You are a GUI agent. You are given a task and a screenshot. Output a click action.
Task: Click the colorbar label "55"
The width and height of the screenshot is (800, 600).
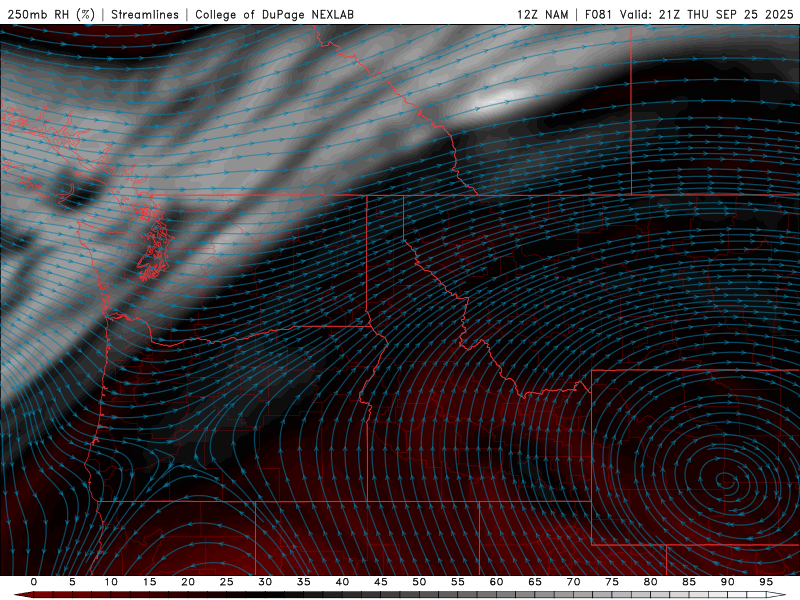coord(458,582)
